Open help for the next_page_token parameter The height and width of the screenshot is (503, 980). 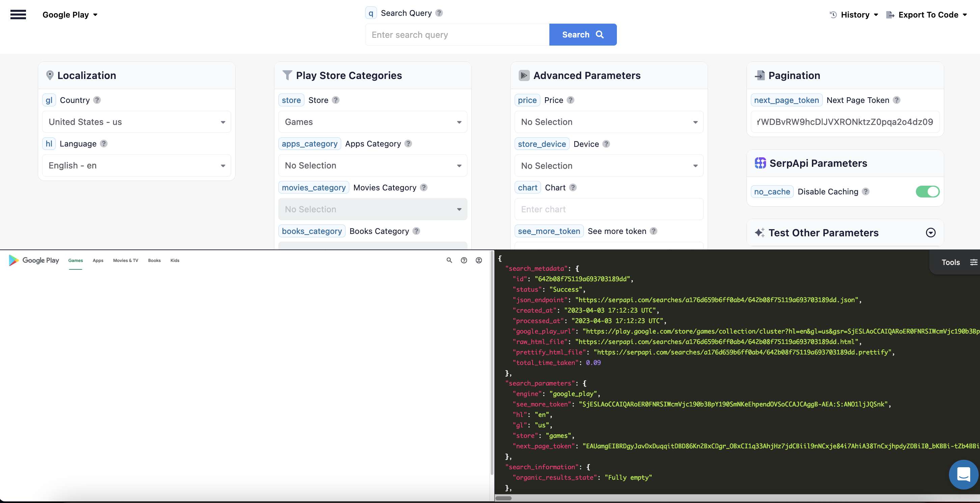point(897,100)
